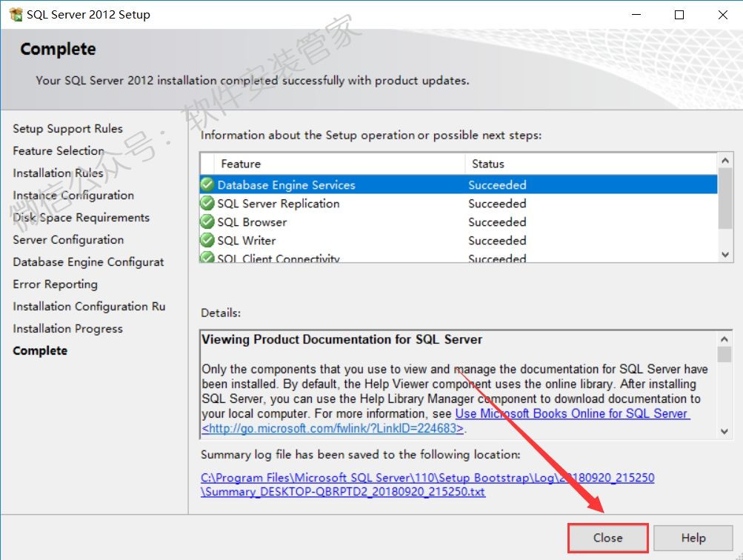Click the Feature column header
This screenshot has height=560, width=743.
point(339,164)
